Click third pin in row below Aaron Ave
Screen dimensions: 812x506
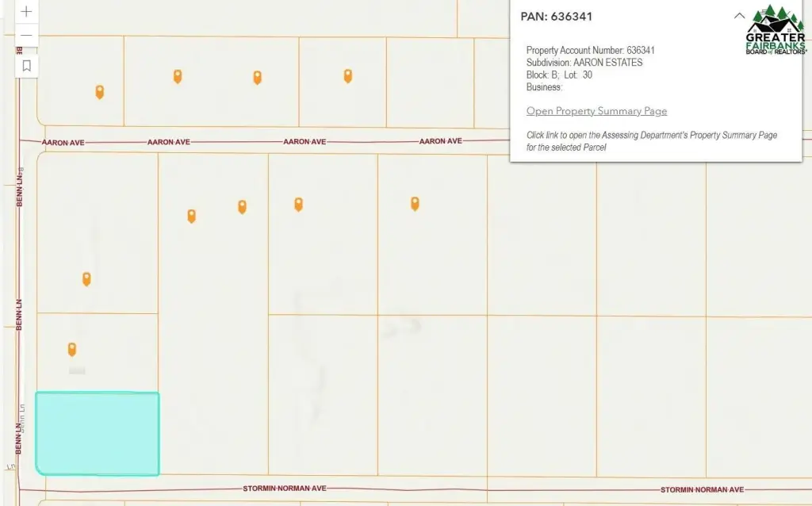tap(298, 204)
